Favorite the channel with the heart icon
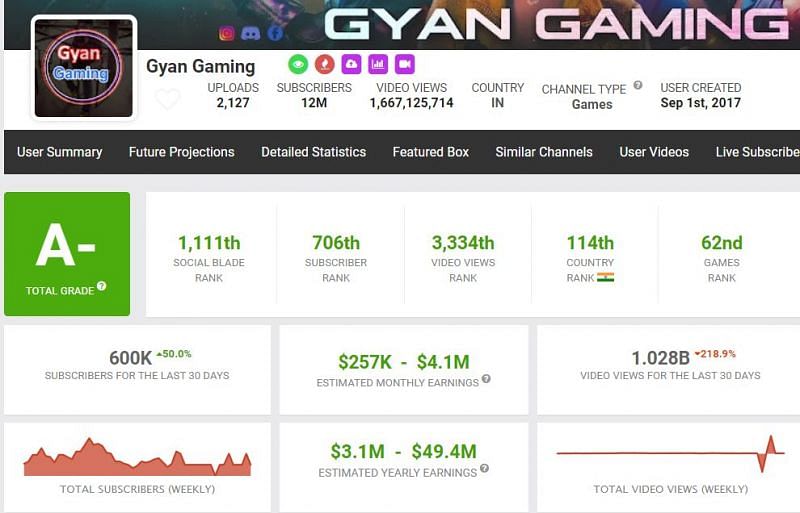The width and height of the screenshot is (800, 513). click(167, 99)
